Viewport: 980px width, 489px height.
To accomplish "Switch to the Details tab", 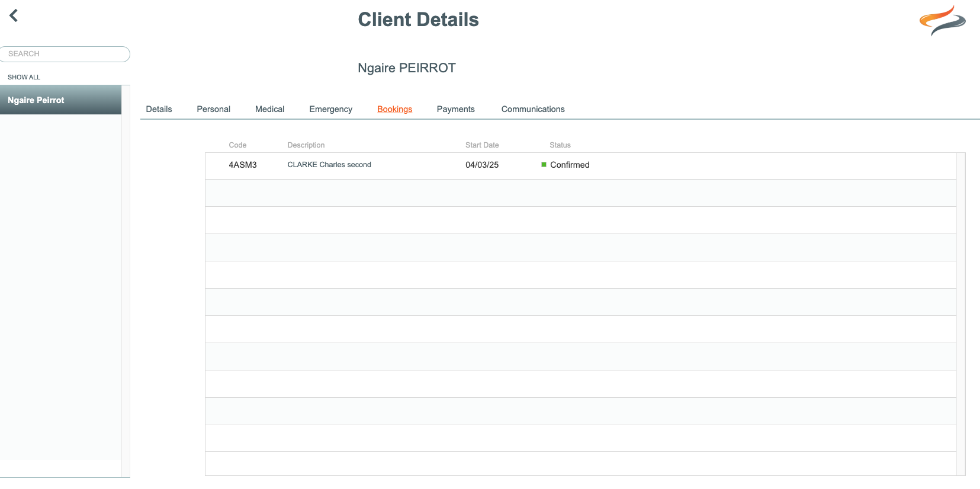I will pyautogui.click(x=159, y=109).
